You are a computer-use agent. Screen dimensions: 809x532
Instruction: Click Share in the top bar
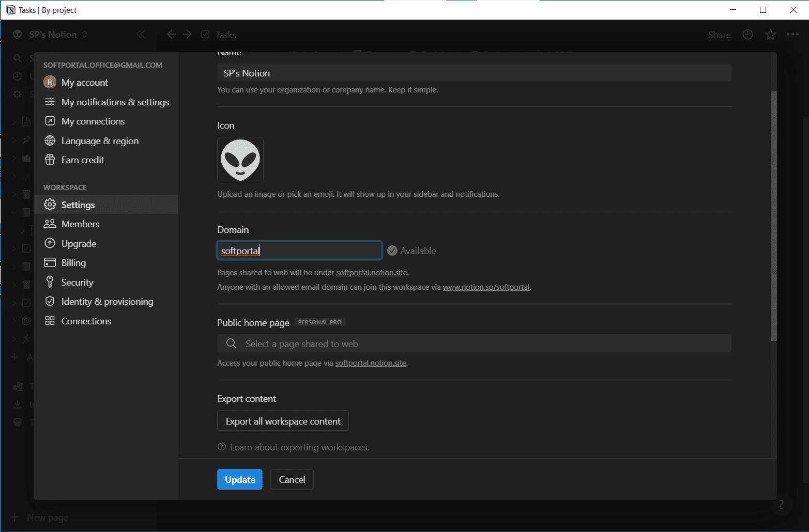point(719,35)
